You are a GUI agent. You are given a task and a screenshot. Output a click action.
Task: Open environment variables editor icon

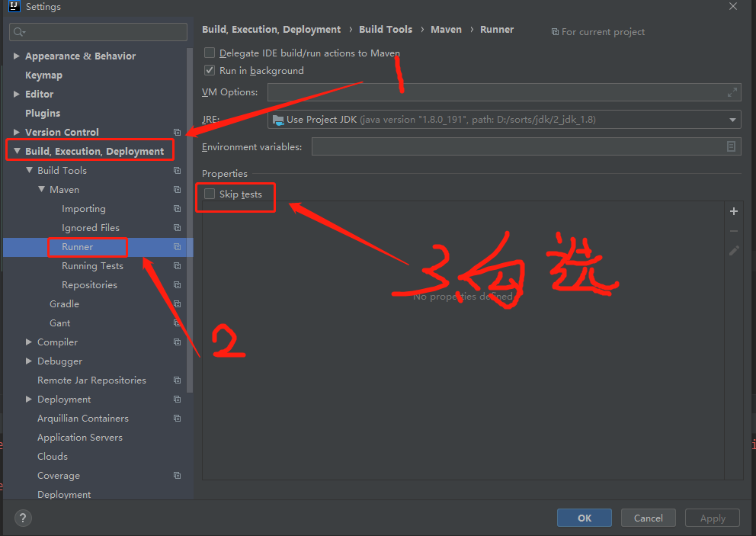point(731,146)
